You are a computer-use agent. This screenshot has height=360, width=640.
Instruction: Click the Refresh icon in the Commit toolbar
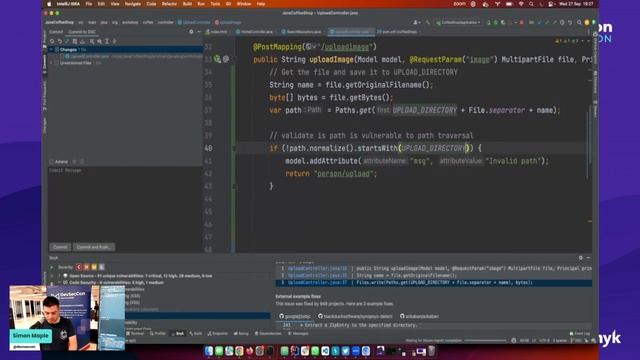pyautogui.click(x=52, y=41)
